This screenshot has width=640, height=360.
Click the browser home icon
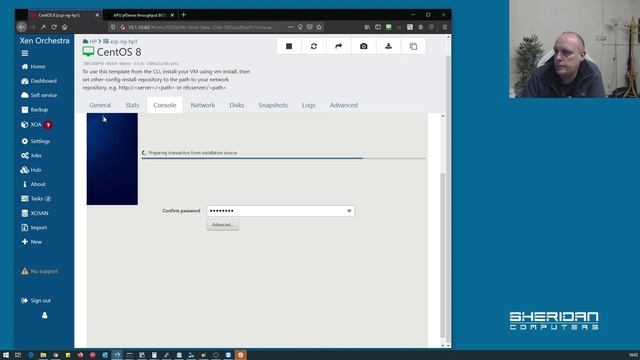(64, 27)
